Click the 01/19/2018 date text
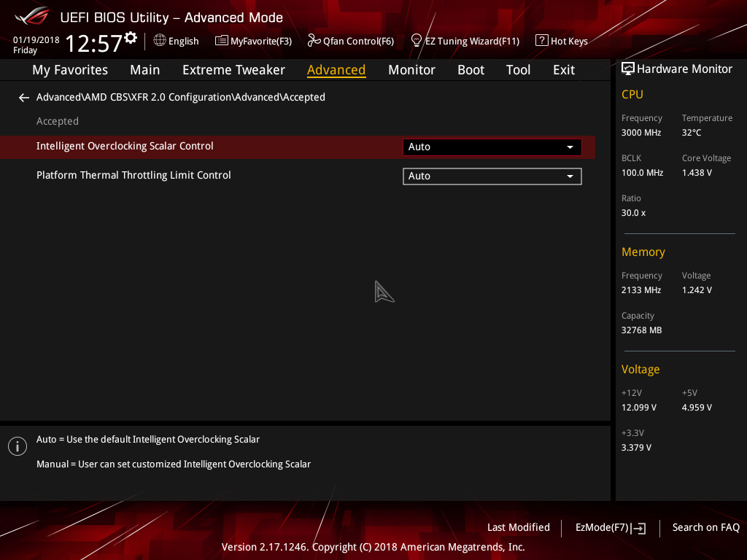The width and height of the screenshot is (747, 560). [x=36, y=40]
